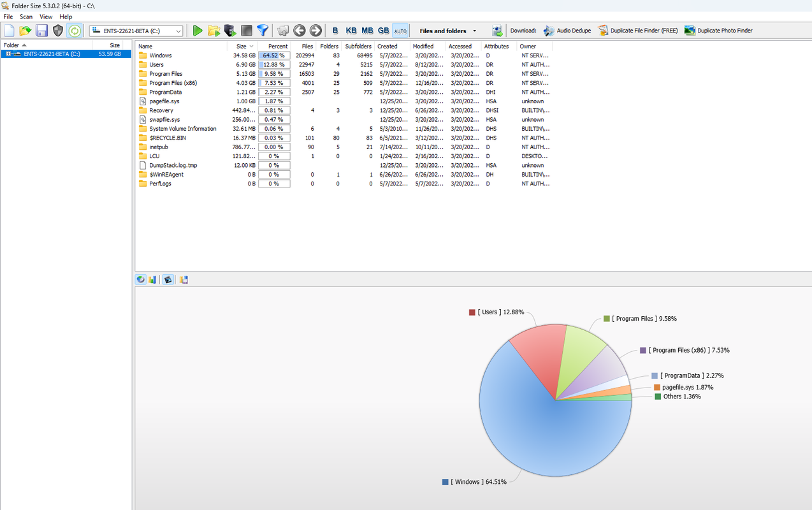The width and height of the screenshot is (812, 510).
Task: Toggle AUTO size unit display
Action: pyautogui.click(x=400, y=31)
